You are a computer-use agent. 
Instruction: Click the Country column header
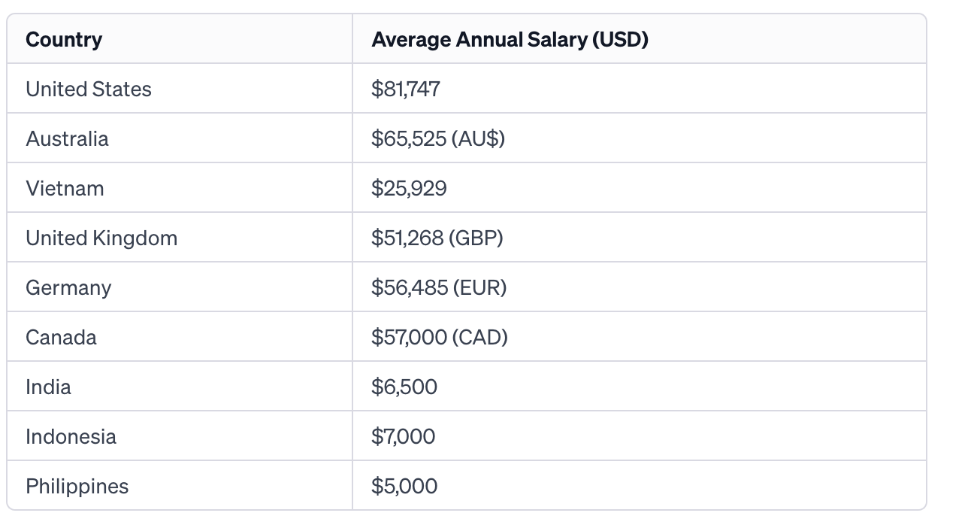point(64,39)
